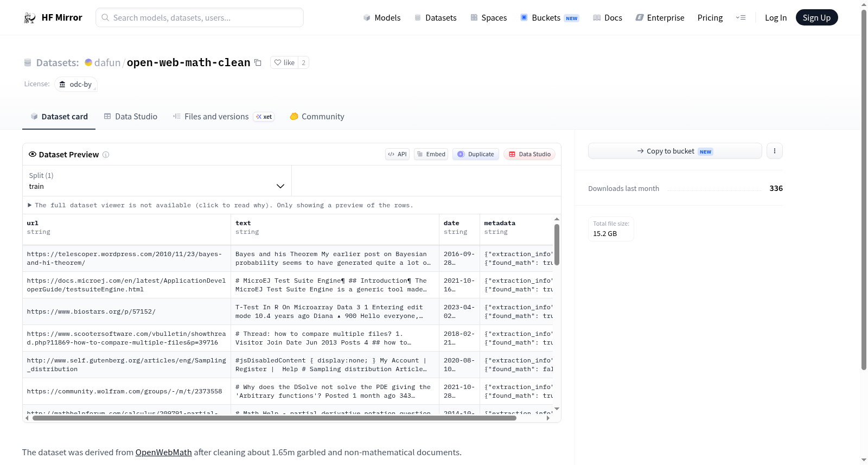The image size is (868, 465).
Task: Duplicate the dataset
Action: click(x=476, y=154)
